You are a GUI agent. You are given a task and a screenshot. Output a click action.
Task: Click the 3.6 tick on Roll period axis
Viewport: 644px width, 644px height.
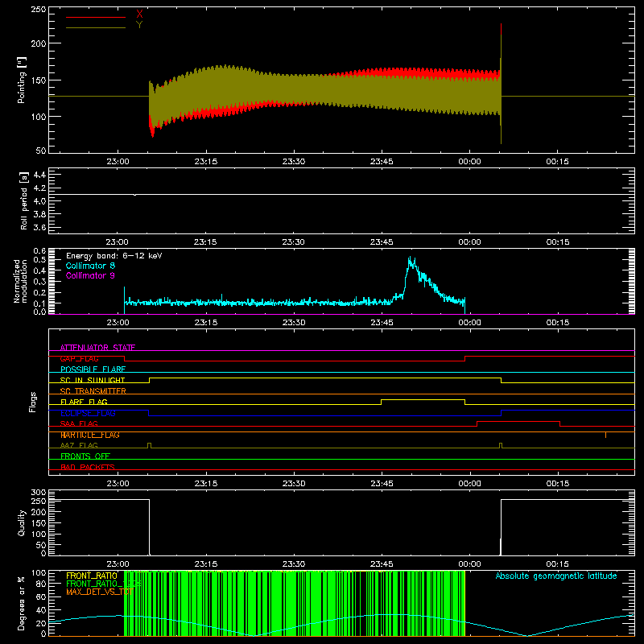(x=39, y=227)
